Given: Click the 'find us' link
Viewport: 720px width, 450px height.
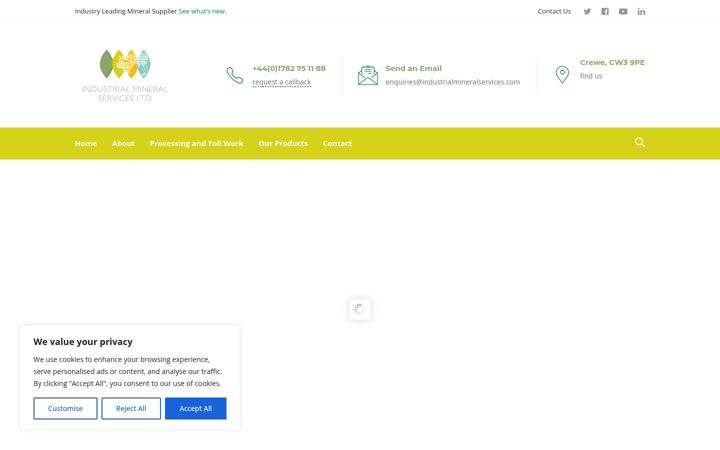Looking at the screenshot, I should click(591, 76).
